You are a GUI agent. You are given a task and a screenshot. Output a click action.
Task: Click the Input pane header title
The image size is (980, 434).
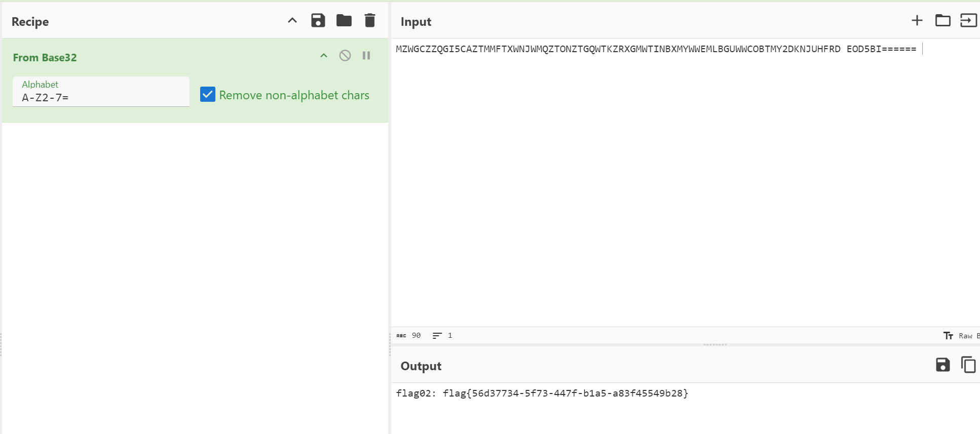click(416, 22)
